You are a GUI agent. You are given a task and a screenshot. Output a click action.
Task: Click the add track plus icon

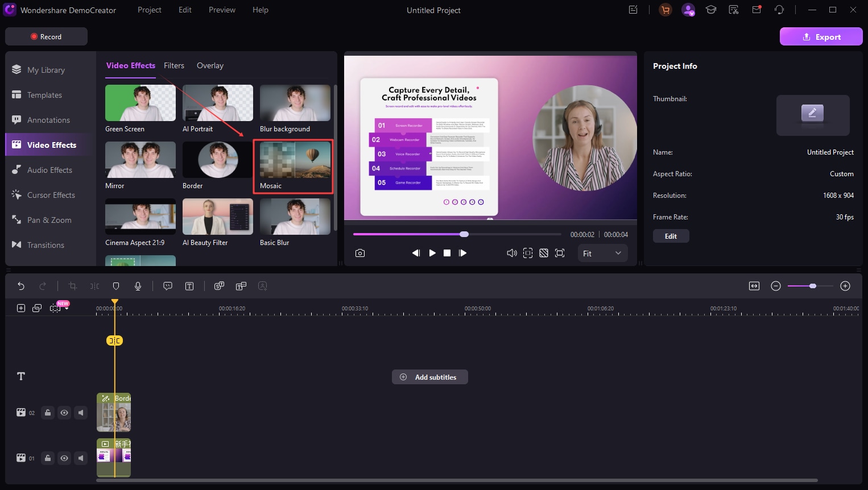click(21, 308)
